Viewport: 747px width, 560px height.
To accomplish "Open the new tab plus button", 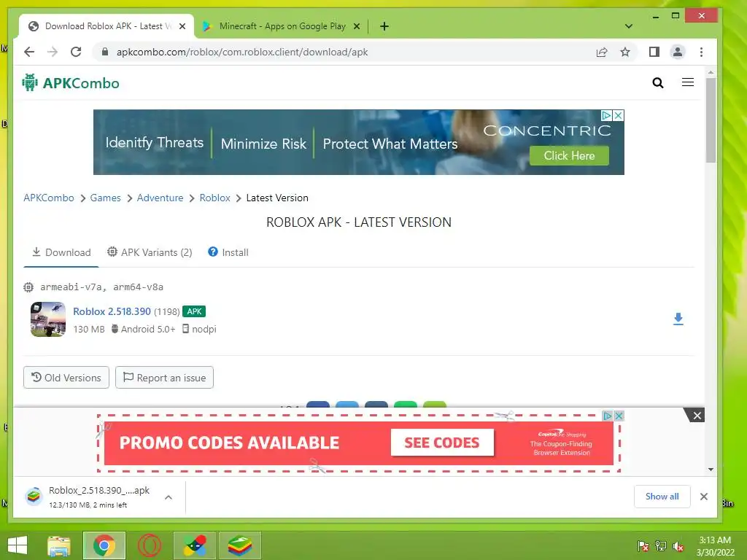I will [x=384, y=26].
